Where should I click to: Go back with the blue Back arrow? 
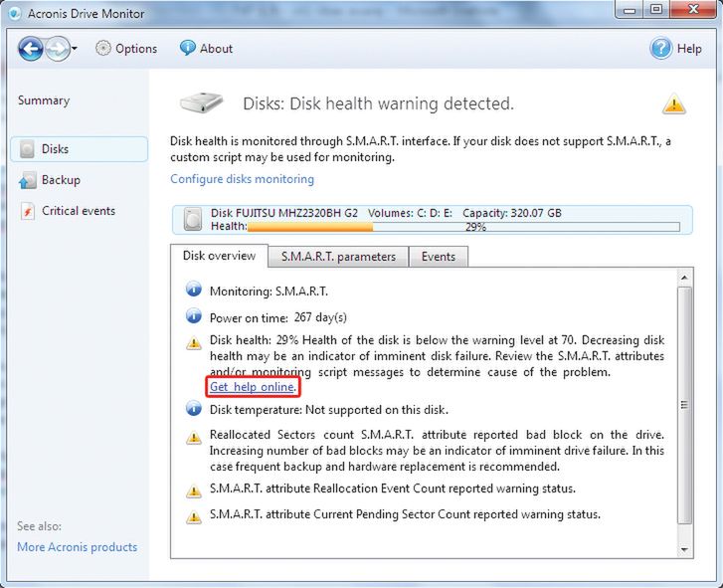(x=31, y=49)
